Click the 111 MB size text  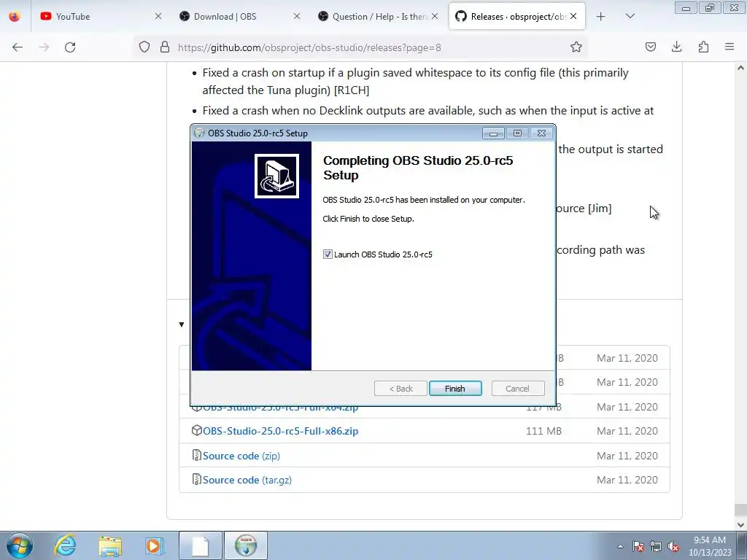tap(543, 431)
